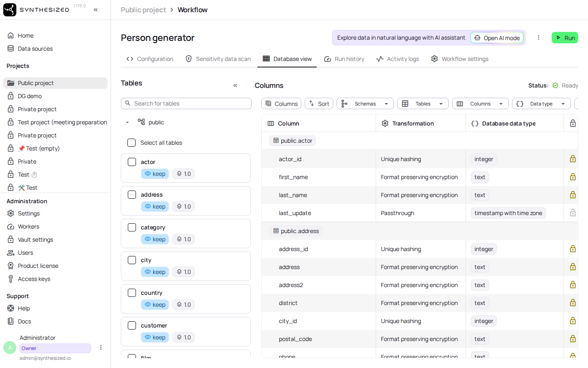The width and height of the screenshot is (588, 368).
Task: Collapse the Tables panel
Action: click(x=235, y=85)
